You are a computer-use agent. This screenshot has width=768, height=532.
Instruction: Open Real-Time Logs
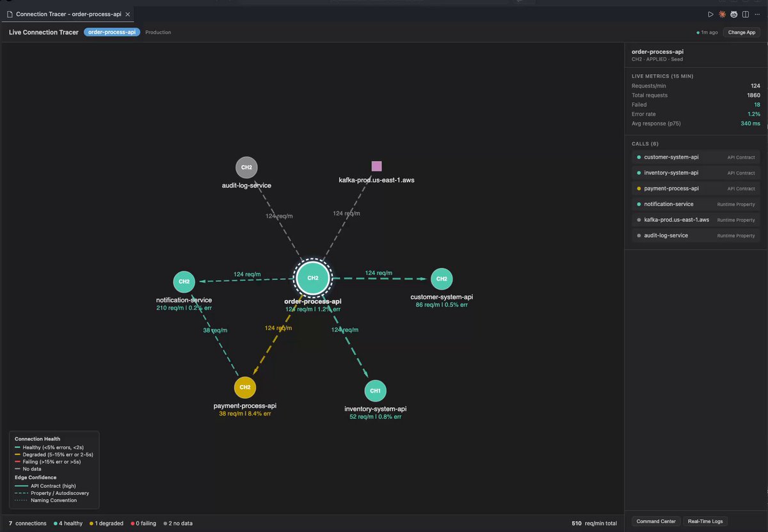[x=705, y=521]
